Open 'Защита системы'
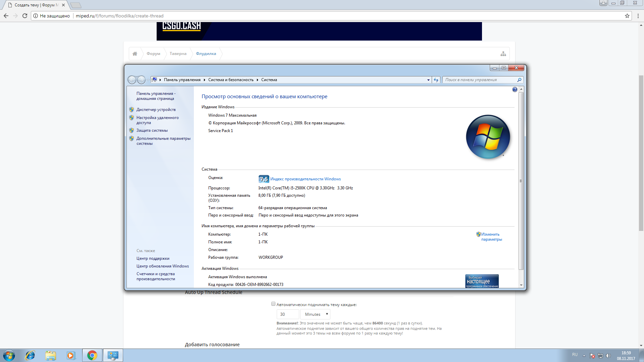 152,130
